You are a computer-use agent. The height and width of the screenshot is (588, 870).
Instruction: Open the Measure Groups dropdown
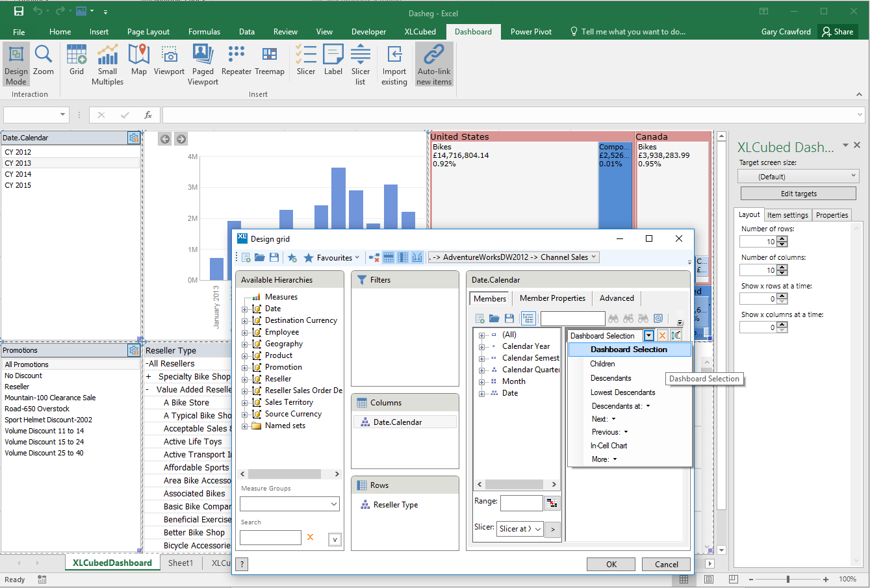click(x=290, y=504)
